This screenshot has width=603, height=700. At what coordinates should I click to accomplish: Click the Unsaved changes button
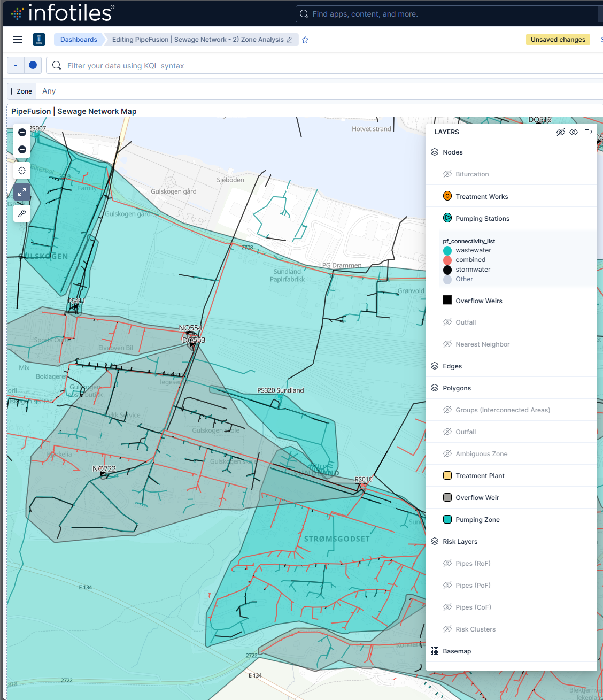click(558, 39)
